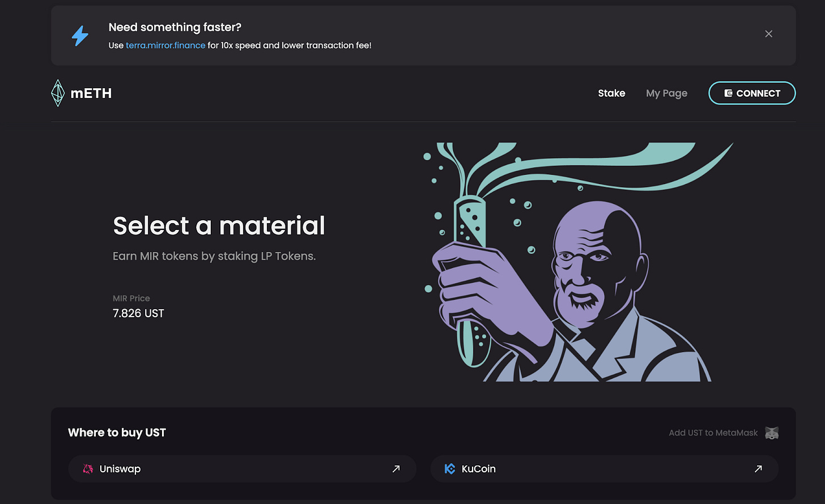
Task: Click the 'Where to buy UST' heading
Action: pos(117,433)
